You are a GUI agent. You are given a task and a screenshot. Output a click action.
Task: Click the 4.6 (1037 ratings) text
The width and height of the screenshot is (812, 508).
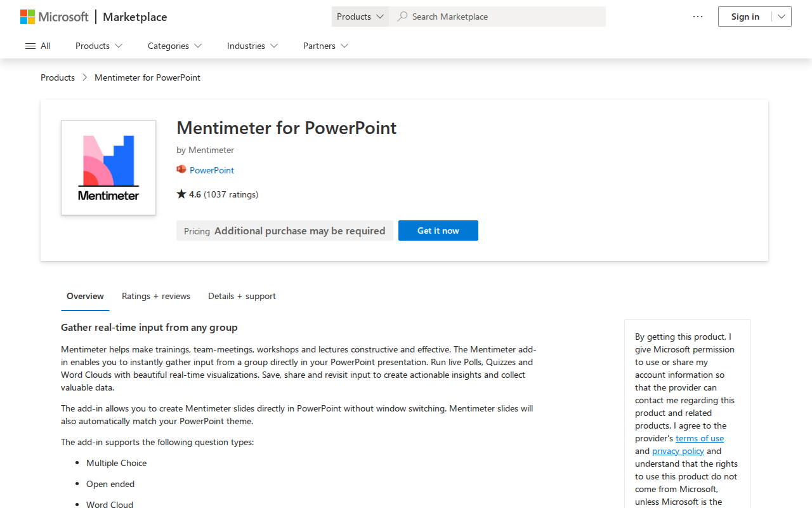tap(223, 194)
